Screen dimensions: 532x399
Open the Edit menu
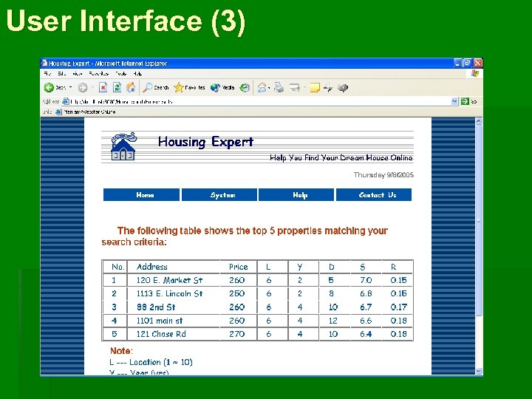point(62,74)
